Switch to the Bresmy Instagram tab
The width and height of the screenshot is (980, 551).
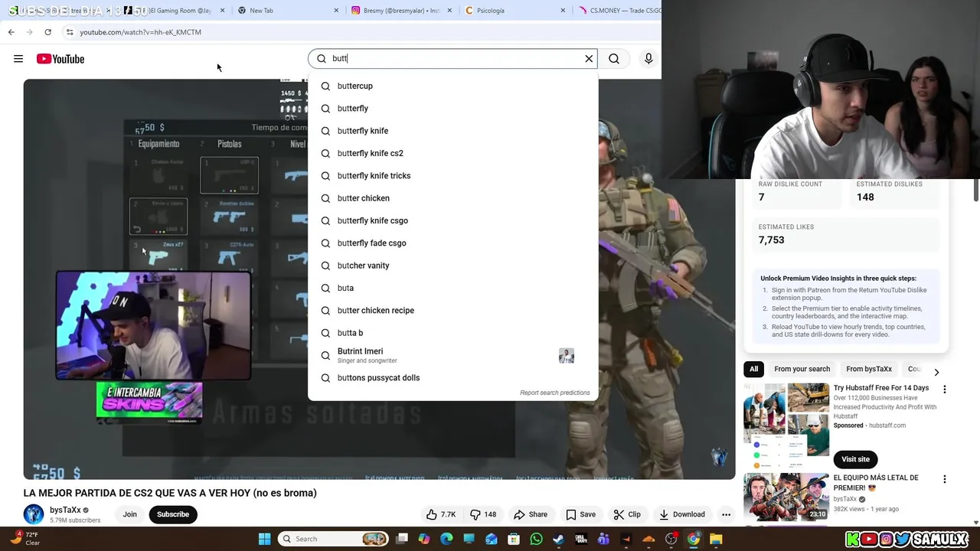tap(400, 11)
